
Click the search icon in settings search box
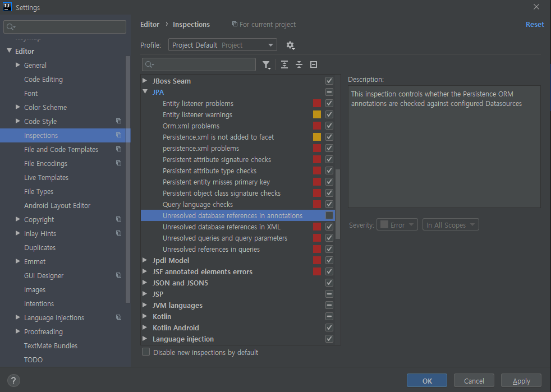pyautogui.click(x=11, y=27)
